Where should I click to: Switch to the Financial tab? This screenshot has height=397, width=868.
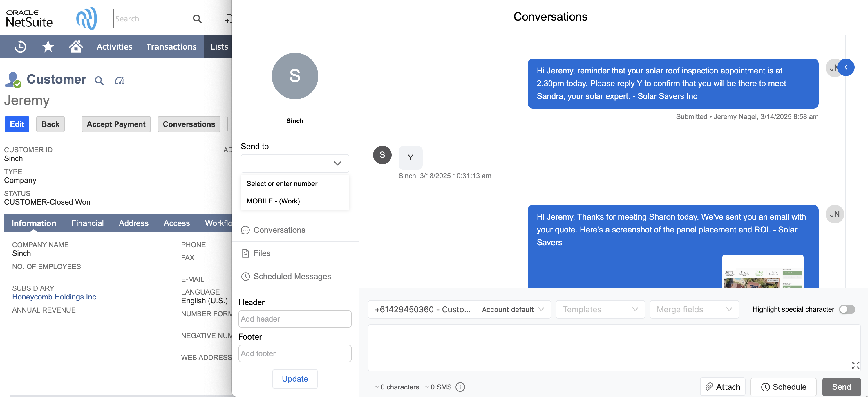tap(87, 223)
